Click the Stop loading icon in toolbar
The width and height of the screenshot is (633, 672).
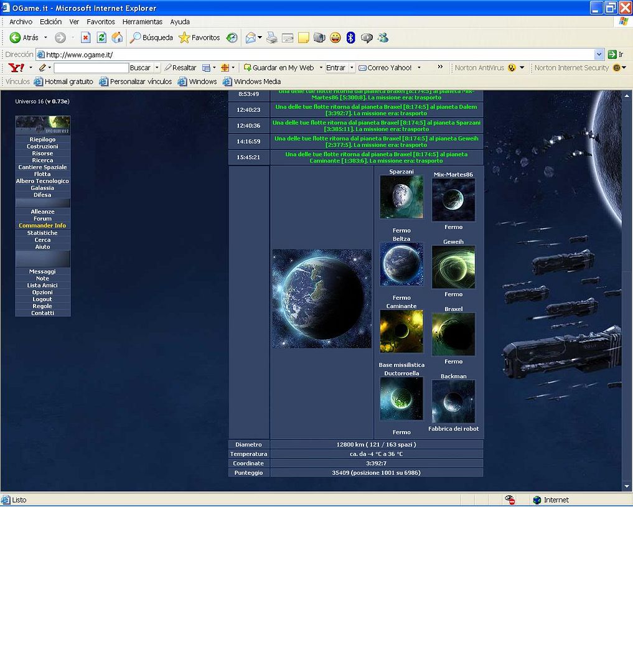point(86,38)
